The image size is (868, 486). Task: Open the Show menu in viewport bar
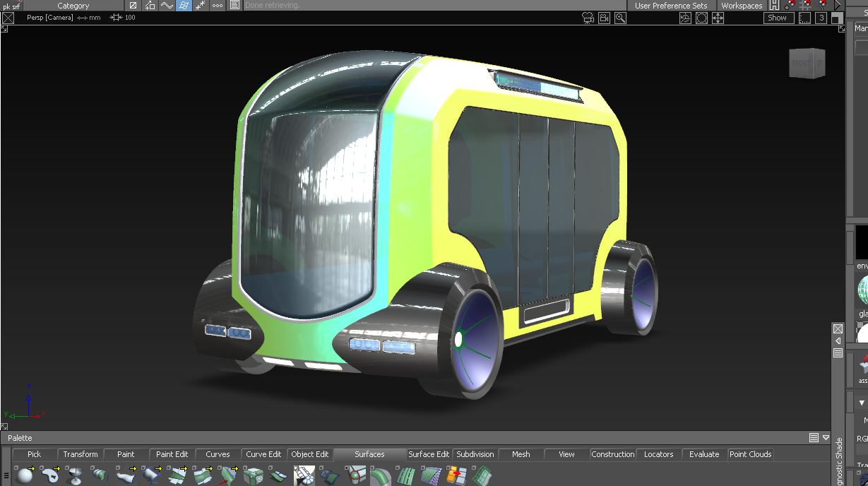pyautogui.click(x=777, y=18)
